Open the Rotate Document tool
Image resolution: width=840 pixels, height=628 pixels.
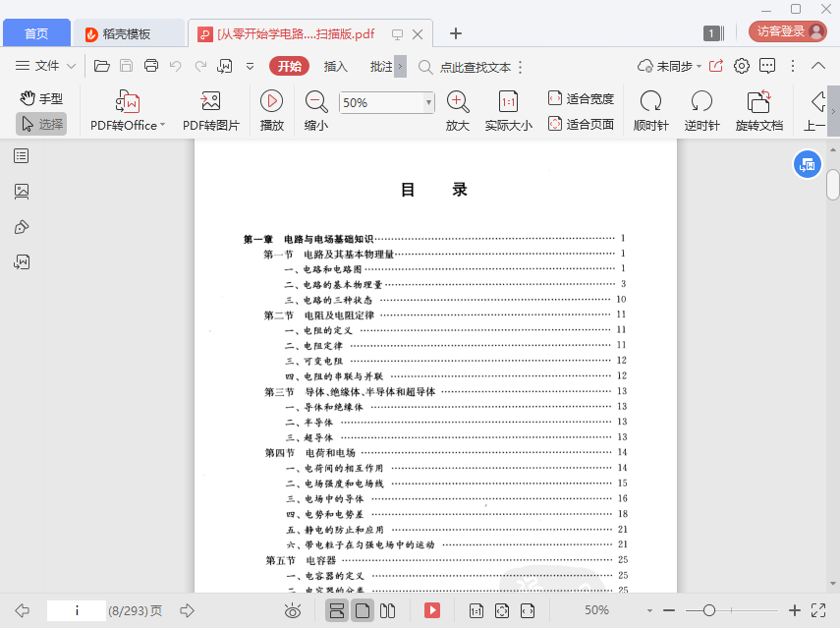point(759,111)
